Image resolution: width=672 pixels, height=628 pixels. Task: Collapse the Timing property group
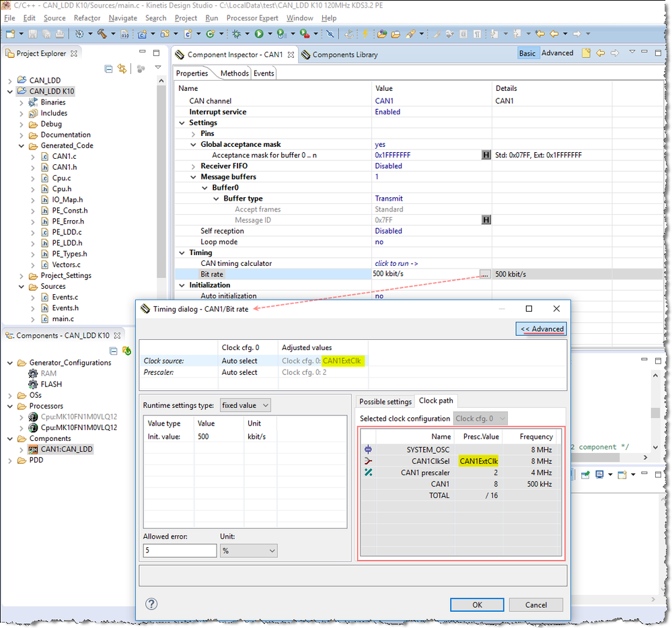182,253
